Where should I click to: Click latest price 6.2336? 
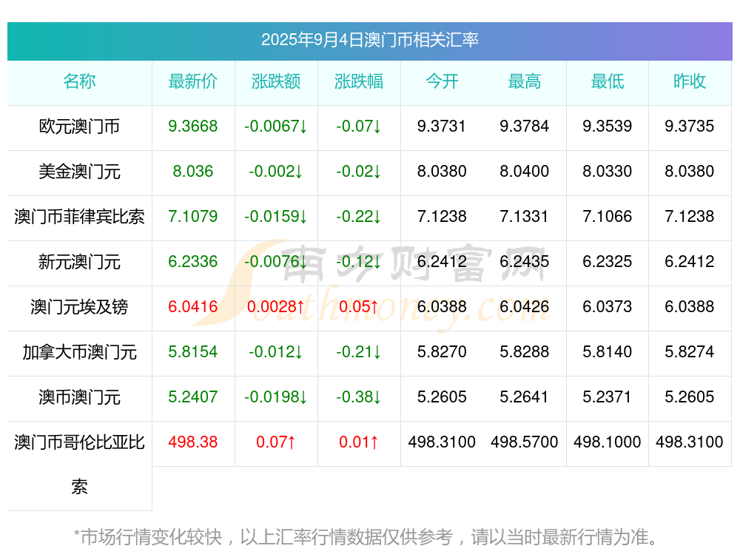click(x=193, y=261)
